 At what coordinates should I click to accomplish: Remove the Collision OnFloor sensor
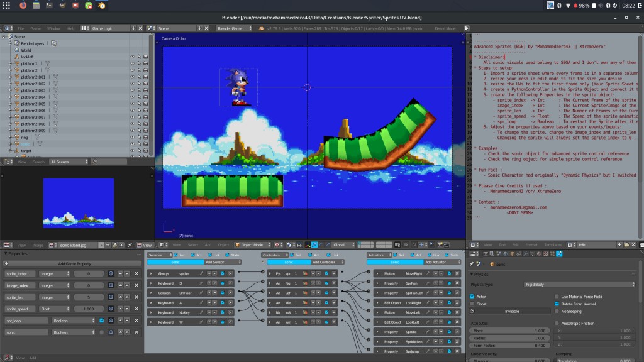coord(230,293)
